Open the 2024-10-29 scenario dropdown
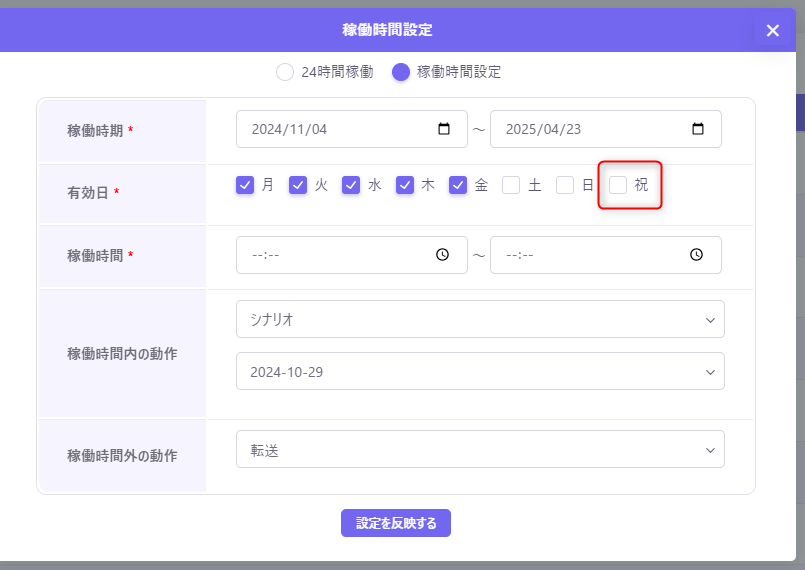This screenshot has height=570, width=805. 480,371
